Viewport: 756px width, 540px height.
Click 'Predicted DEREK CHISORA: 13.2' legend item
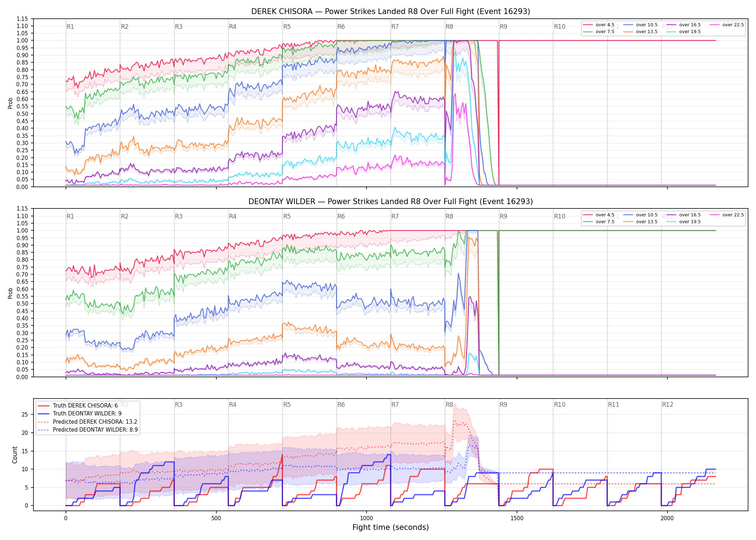coord(87,422)
